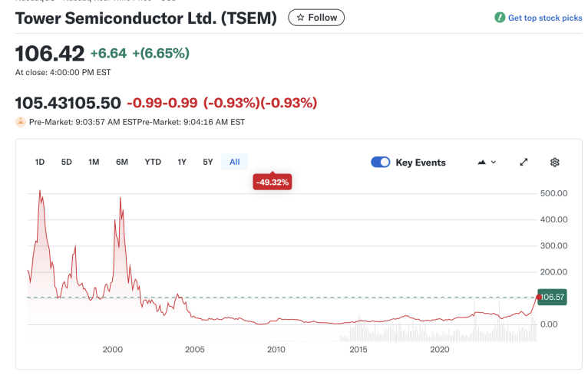Open the chart type dropdown
The width and height of the screenshot is (588, 375).
tap(487, 162)
